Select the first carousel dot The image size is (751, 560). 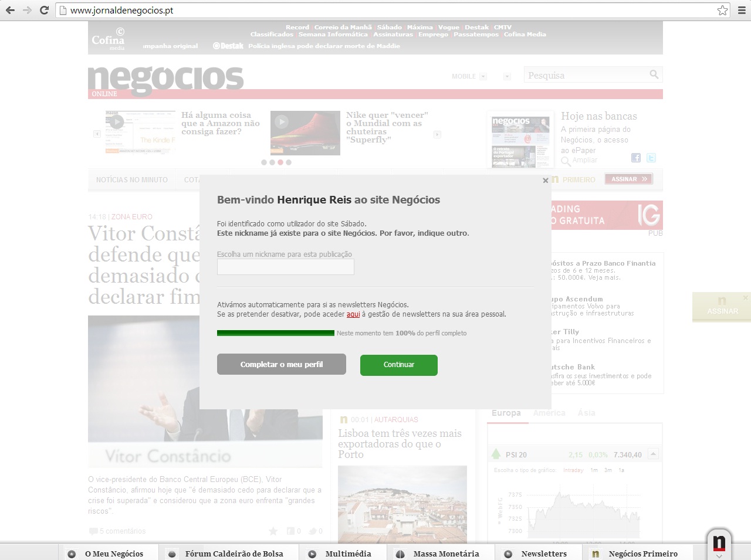pos(264,162)
